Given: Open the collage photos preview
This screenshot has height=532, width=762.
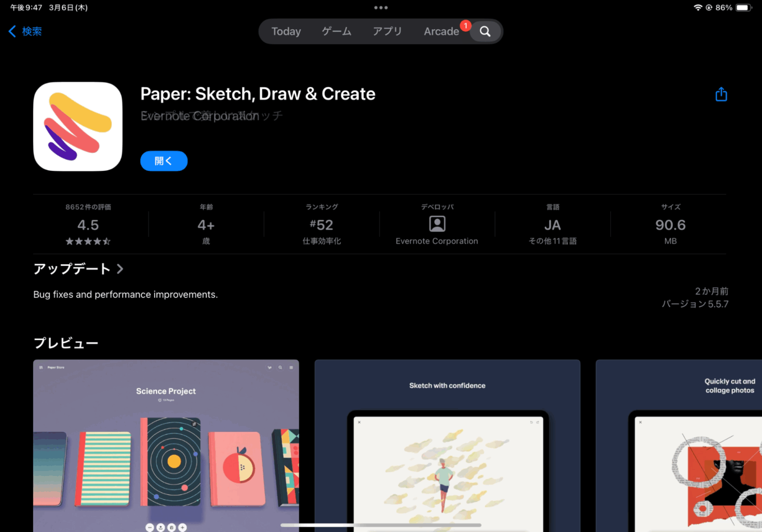Looking at the screenshot, I should pos(679,446).
